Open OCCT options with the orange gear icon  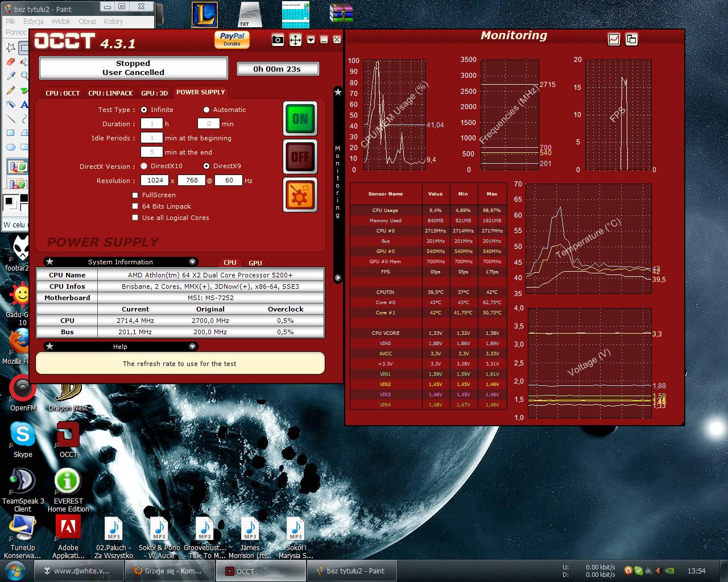[x=300, y=194]
